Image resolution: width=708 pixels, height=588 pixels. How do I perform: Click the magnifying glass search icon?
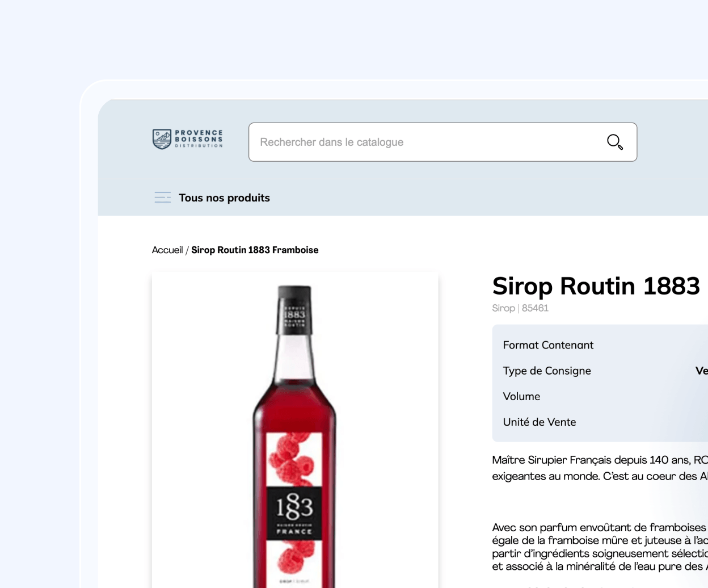[x=615, y=142]
